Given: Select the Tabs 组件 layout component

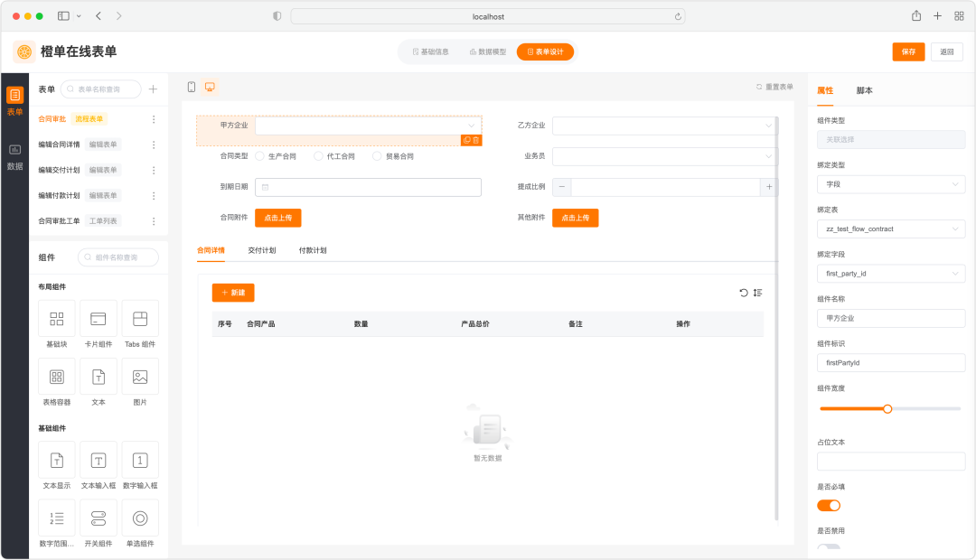Looking at the screenshot, I should click(x=140, y=324).
